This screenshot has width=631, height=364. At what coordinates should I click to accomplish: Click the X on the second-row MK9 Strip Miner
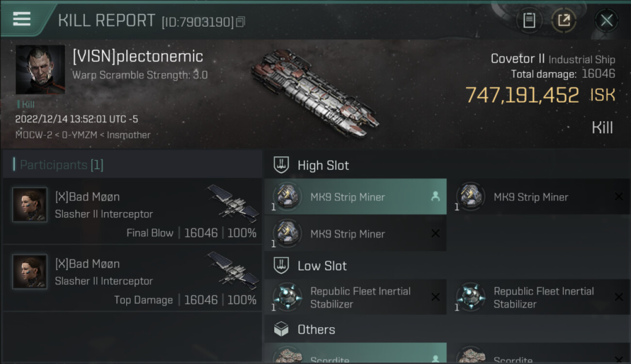(x=435, y=233)
